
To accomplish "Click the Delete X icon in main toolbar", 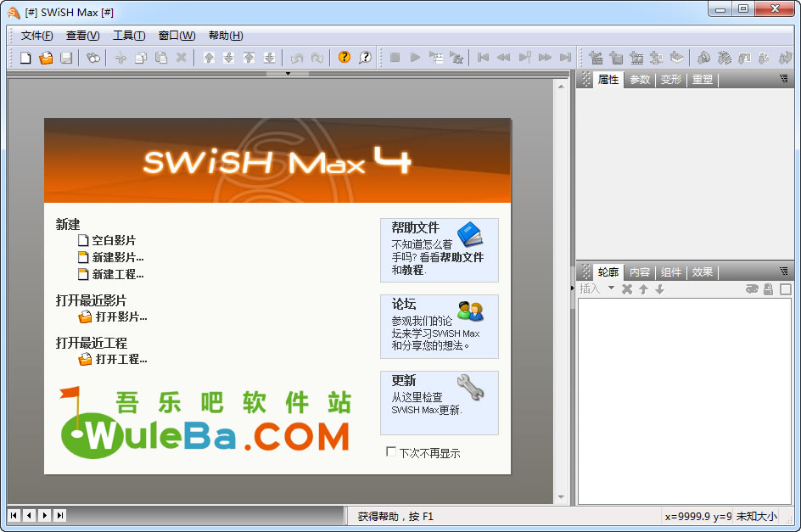I will [182, 58].
